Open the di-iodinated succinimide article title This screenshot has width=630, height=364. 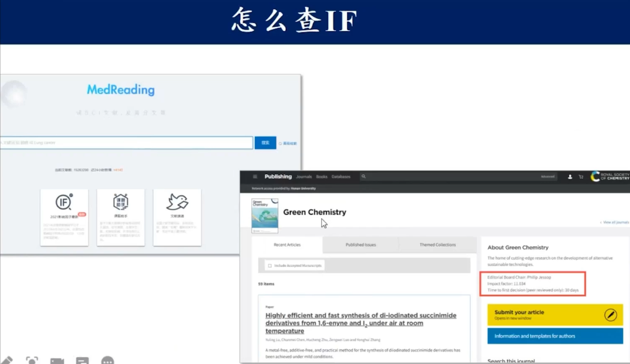[x=361, y=323]
